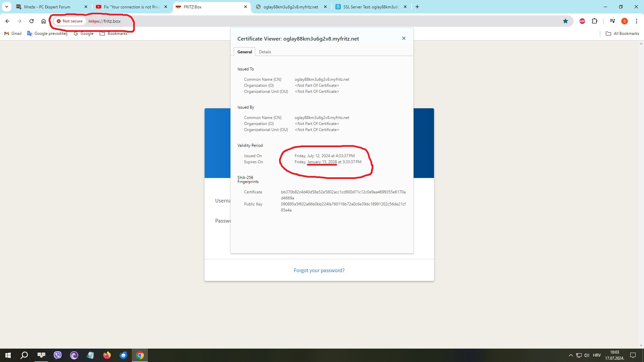Reload the current page
This screenshot has height=362, width=644.
32,21
